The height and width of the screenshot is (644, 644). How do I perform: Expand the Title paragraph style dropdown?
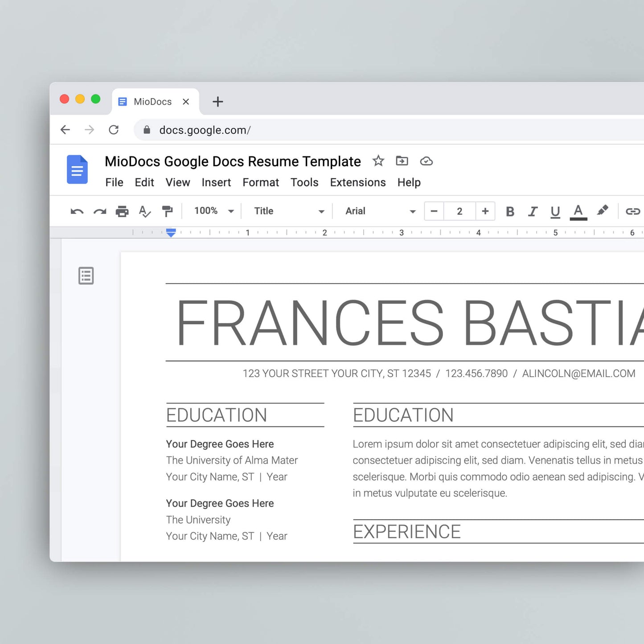289,211
